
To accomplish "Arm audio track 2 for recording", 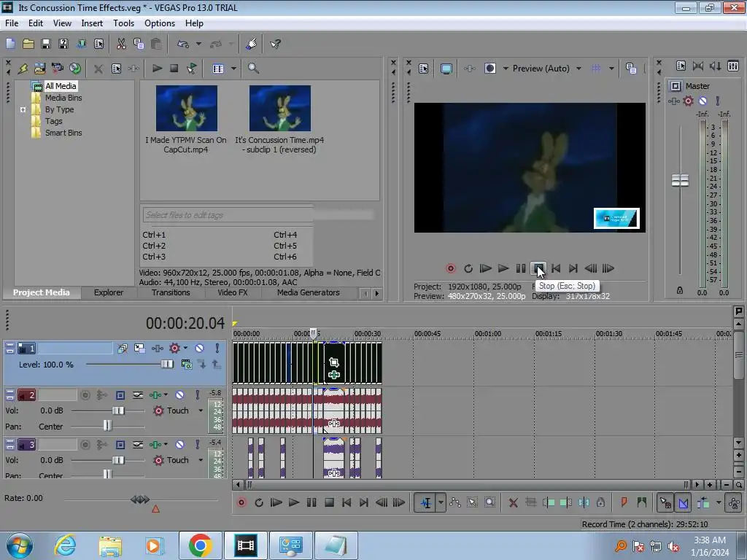I will [85, 394].
